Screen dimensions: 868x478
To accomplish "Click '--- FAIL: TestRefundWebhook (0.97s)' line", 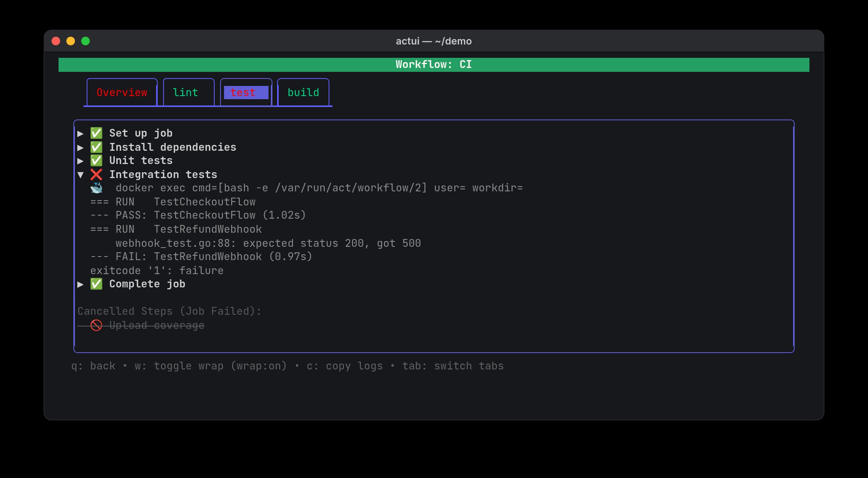I will pos(201,257).
